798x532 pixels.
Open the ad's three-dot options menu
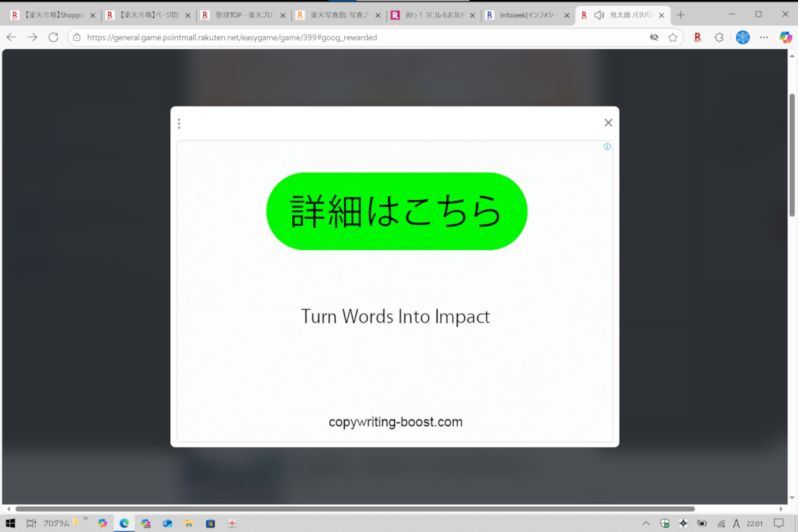point(179,124)
